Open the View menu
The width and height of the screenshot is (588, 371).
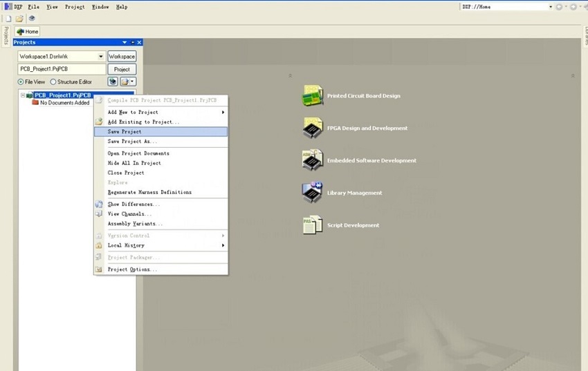pyautogui.click(x=52, y=7)
